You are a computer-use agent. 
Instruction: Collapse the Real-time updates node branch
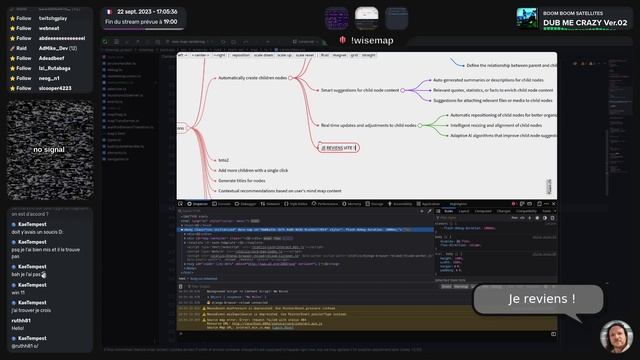pyautogui.click(x=420, y=125)
